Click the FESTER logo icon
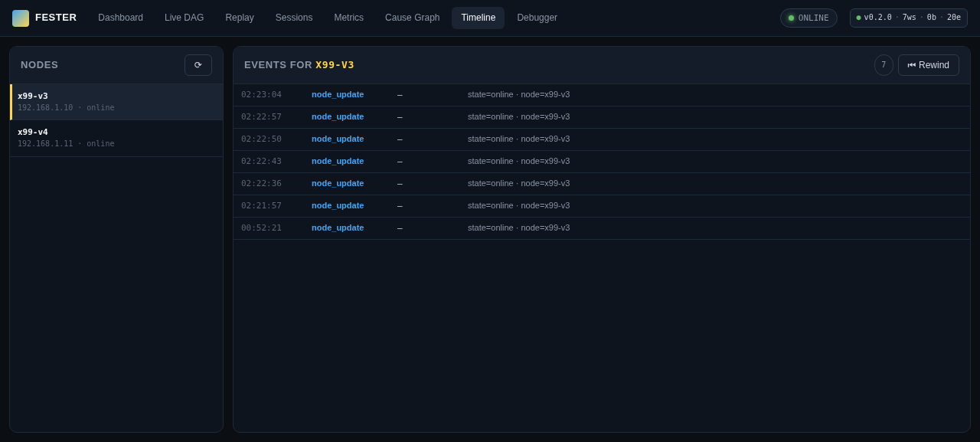The image size is (980, 442). point(21,18)
